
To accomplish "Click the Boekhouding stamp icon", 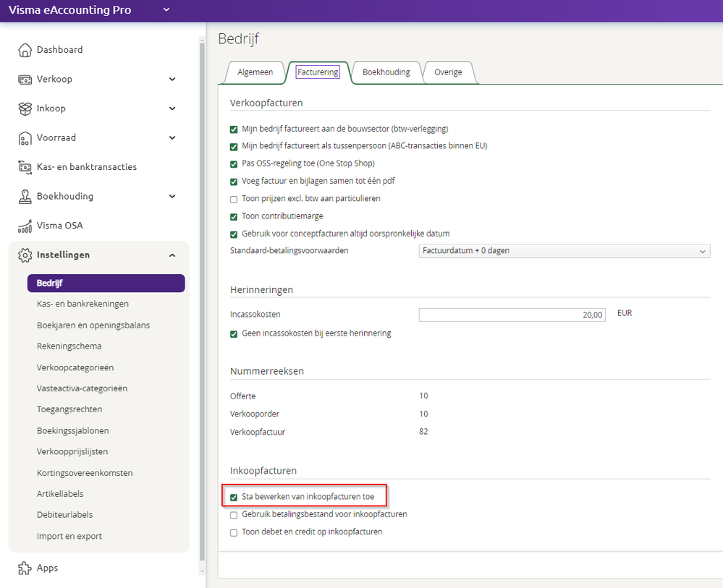I will point(25,197).
